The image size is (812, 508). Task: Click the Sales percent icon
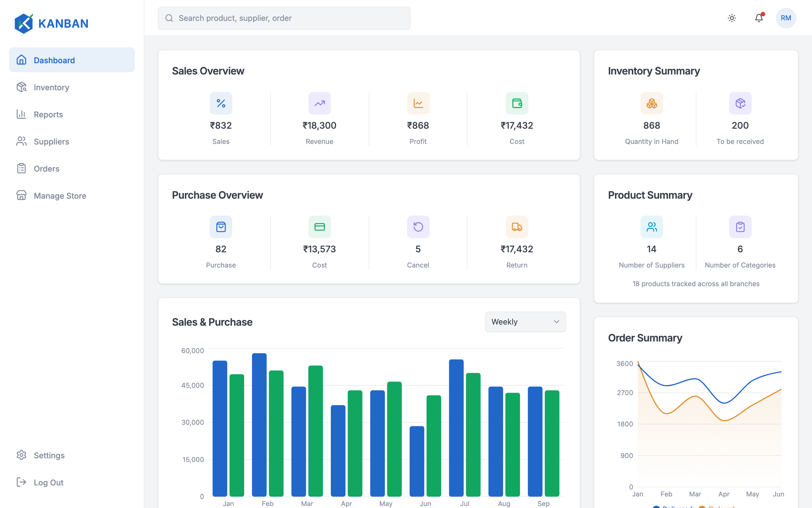(221, 103)
